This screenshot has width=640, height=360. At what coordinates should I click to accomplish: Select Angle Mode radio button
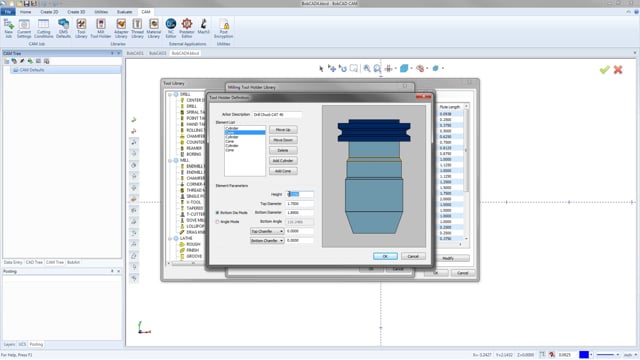coord(217,222)
